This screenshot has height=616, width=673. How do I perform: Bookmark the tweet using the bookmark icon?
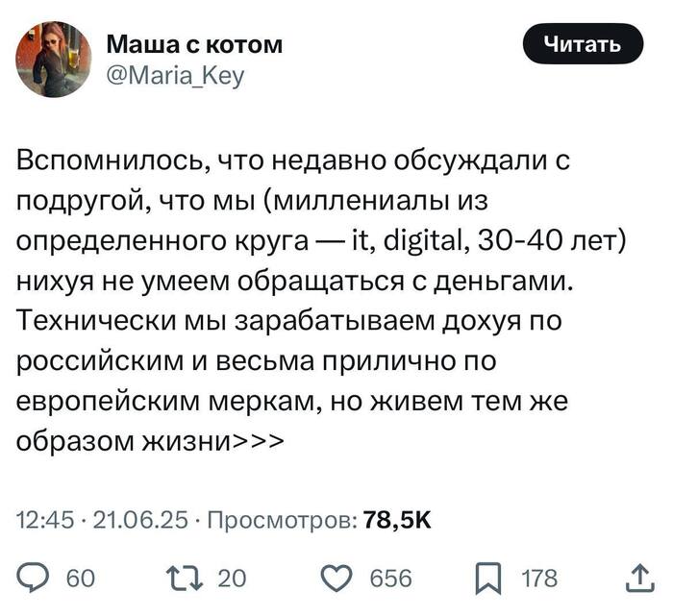[x=488, y=579]
